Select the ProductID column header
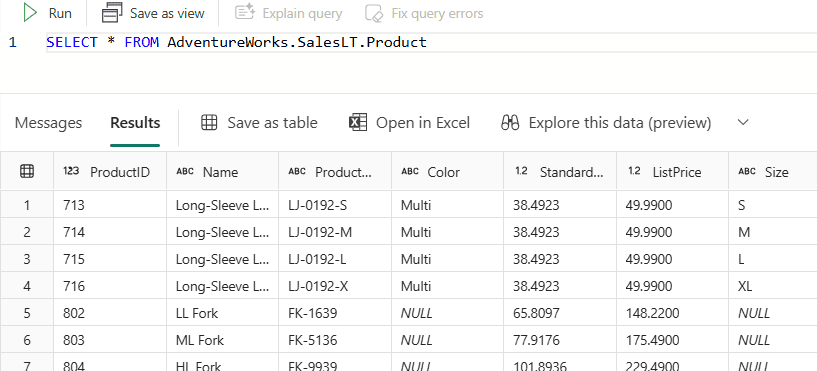The image size is (817, 371). (x=110, y=170)
